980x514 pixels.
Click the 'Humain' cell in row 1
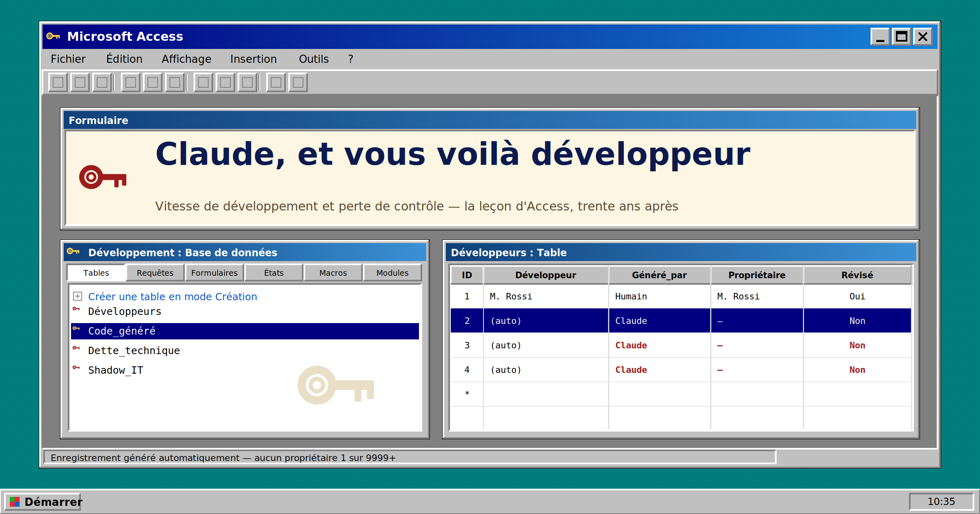[x=659, y=297]
